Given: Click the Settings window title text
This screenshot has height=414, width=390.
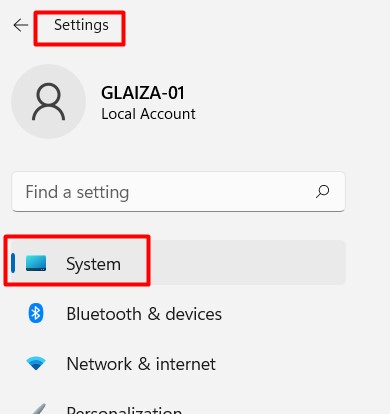Looking at the screenshot, I should click(81, 25).
